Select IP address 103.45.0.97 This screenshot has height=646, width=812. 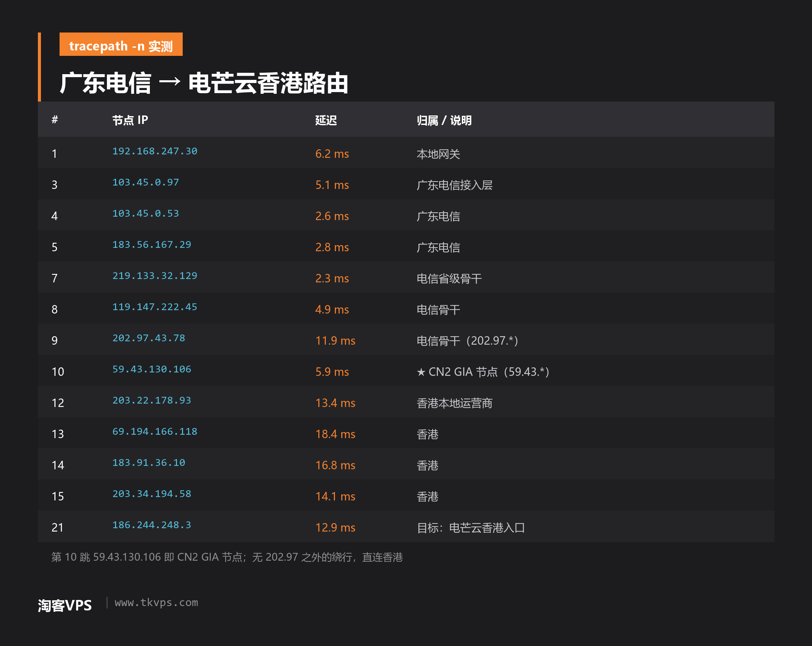[x=146, y=182]
